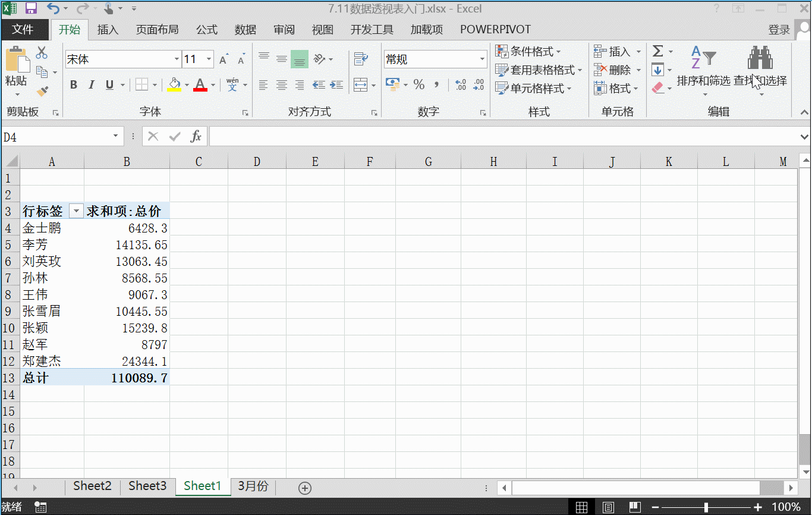Toggle underline formatting
812x515 pixels.
coord(109,84)
